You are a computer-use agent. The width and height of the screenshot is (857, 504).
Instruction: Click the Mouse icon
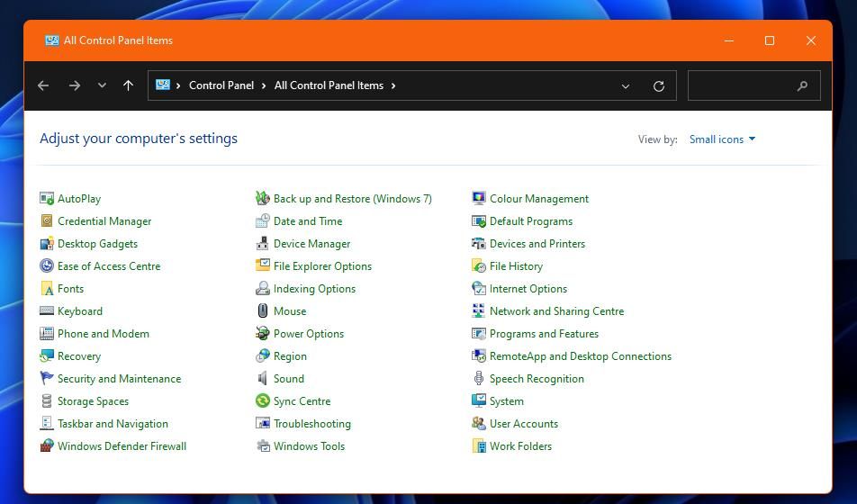tap(263, 310)
